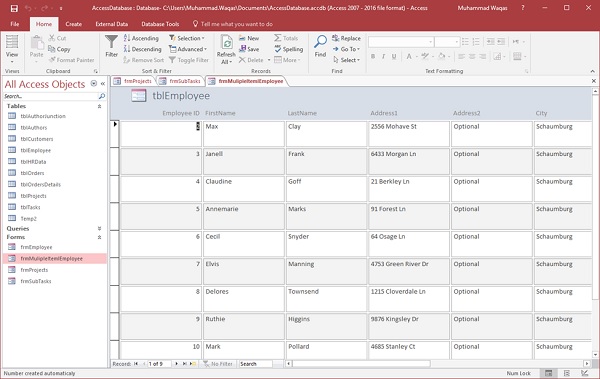Open the External Data ribbon tab
This screenshot has width=600, height=379.
(111, 24)
